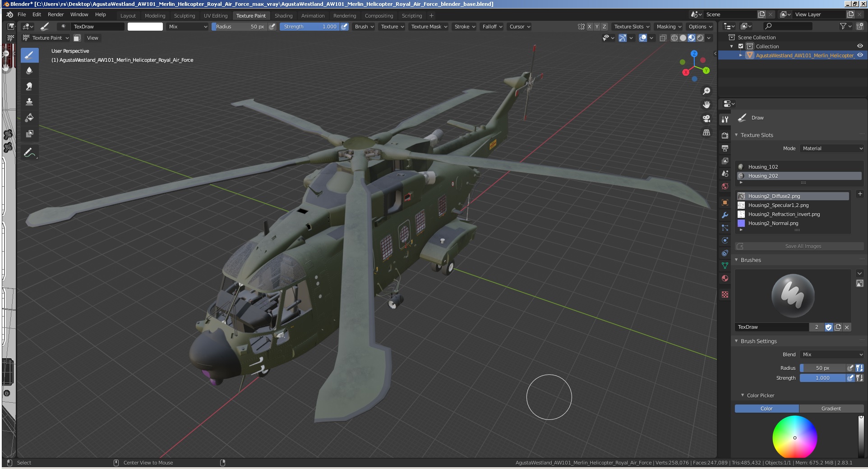Open Render properties tab
868x469 pixels.
click(725, 135)
